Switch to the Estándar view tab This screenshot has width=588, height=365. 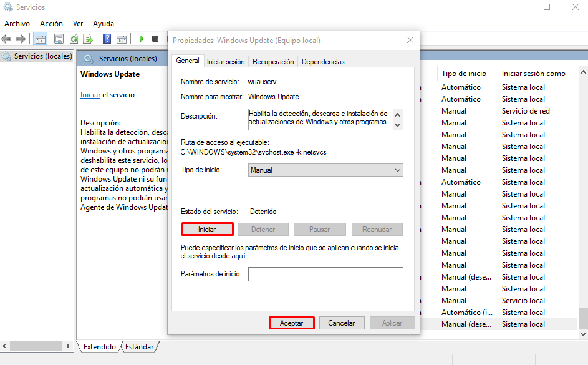coord(140,347)
